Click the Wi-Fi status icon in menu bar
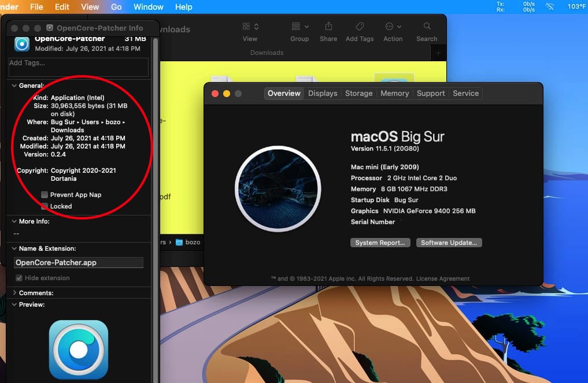This screenshot has width=588, height=383. pyautogui.click(x=550, y=6)
